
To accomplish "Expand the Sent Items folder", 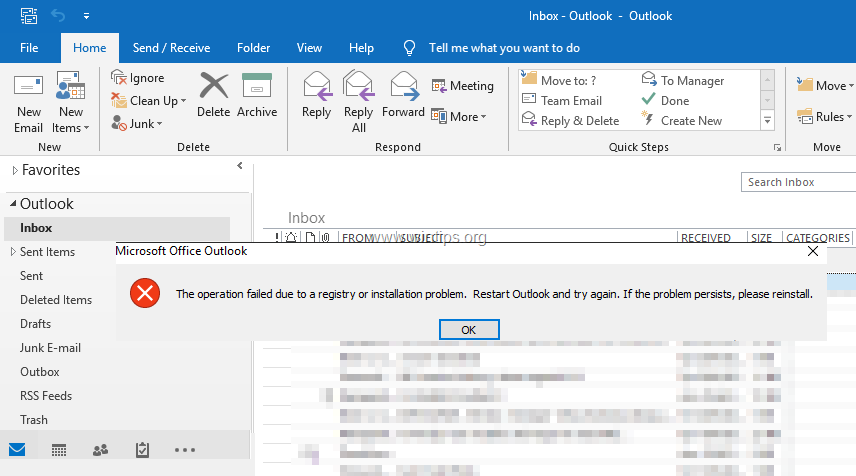I will pos(13,252).
